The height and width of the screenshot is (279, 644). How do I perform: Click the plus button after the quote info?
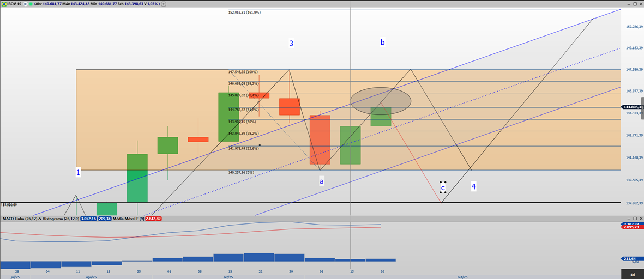pyautogui.click(x=165, y=4)
